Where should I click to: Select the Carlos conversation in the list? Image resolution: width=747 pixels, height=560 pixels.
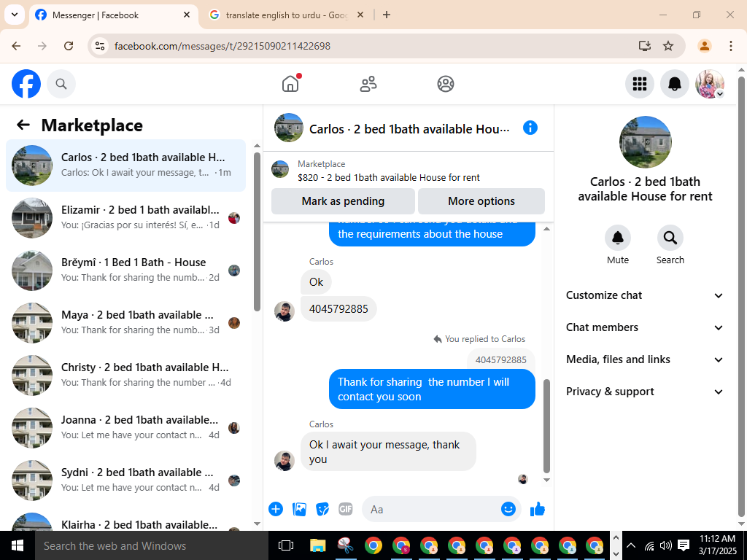tap(125, 166)
